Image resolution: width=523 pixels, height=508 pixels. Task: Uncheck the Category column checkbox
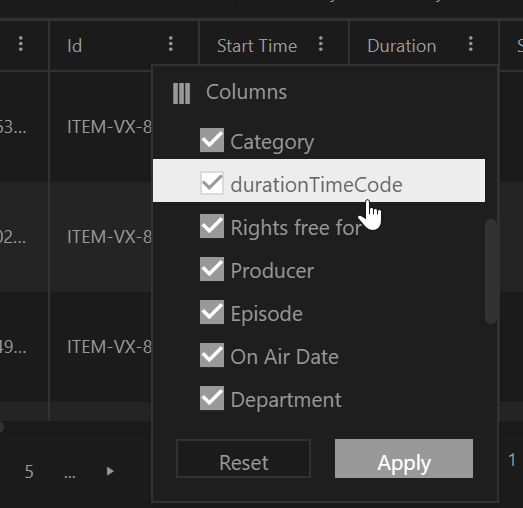coord(212,140)
